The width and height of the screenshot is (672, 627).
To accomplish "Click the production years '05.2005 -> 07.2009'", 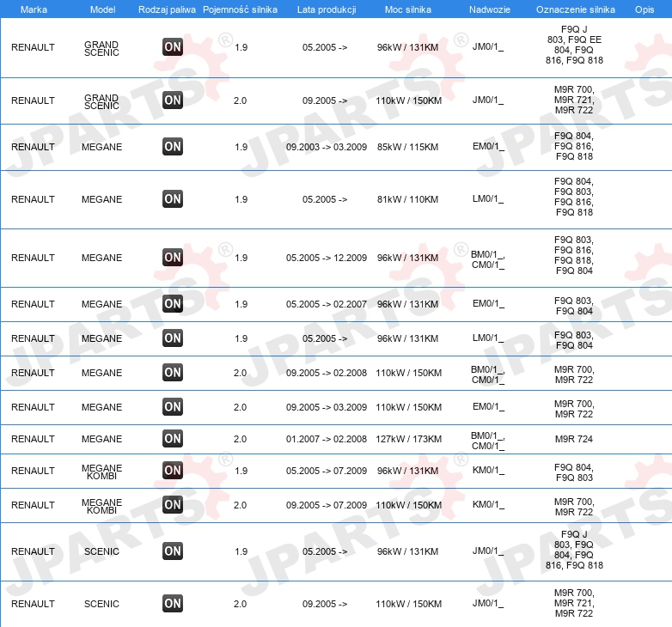I will click(x=327, y=471).
